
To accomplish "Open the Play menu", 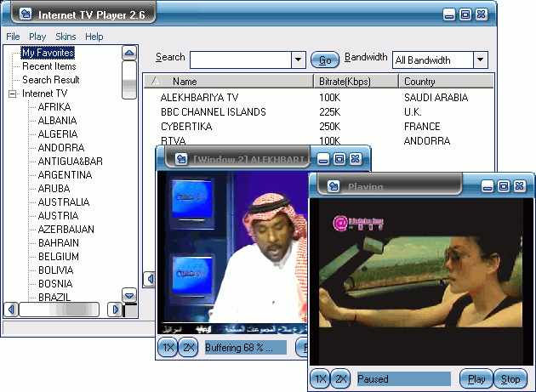I will click(x=37, y=37).
